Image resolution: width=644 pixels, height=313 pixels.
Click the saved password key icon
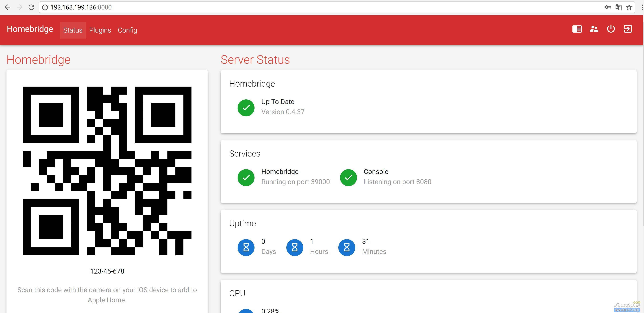tap(608, 7)
